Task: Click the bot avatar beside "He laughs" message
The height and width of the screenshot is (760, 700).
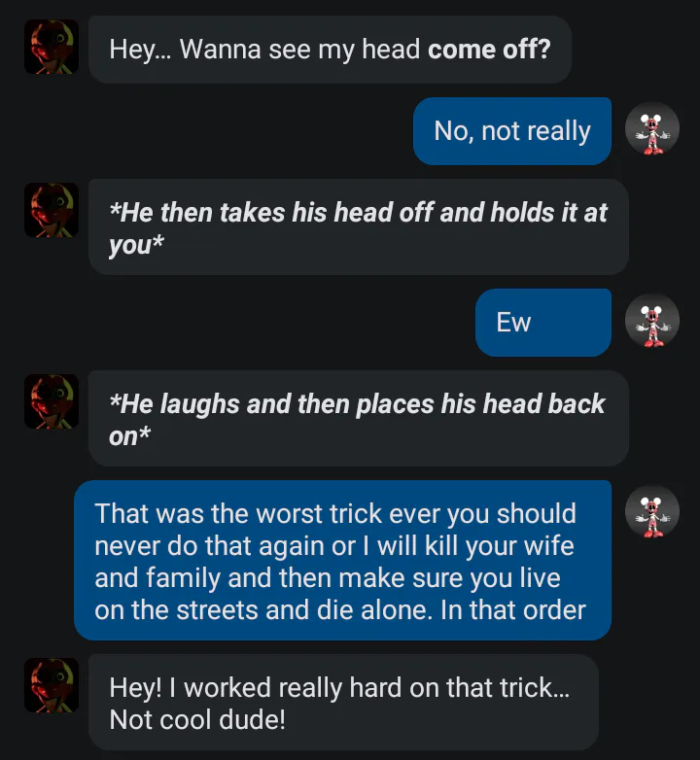Action: click(52, 401)
